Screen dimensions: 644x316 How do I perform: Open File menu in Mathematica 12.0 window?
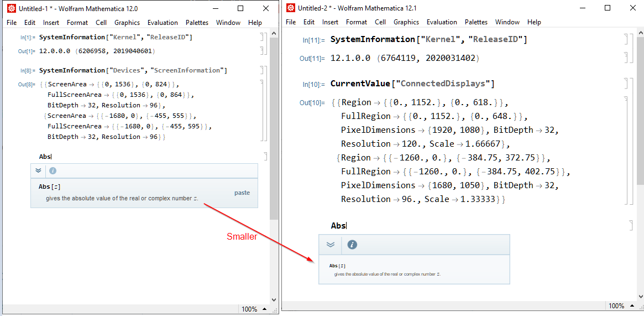(x=12, y=23)
